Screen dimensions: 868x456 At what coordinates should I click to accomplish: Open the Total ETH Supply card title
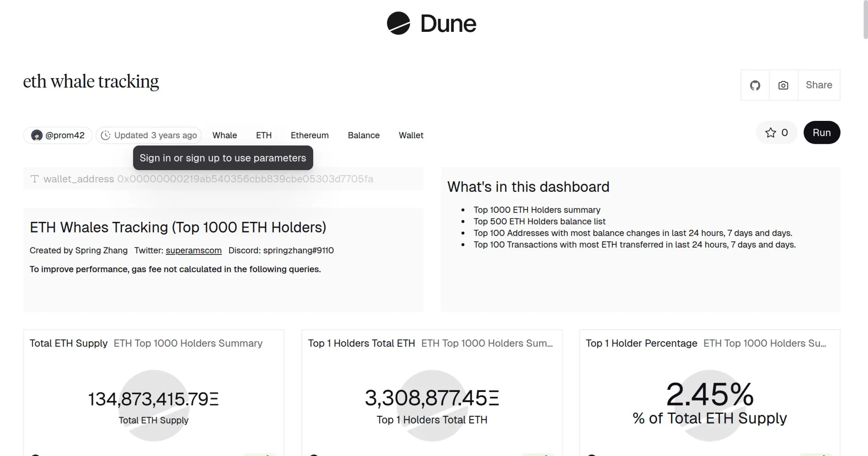(69, 343)
